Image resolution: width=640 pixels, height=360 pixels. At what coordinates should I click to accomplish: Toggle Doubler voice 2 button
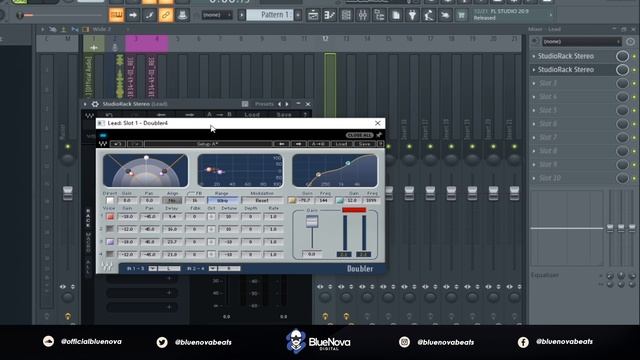(110, 229)
